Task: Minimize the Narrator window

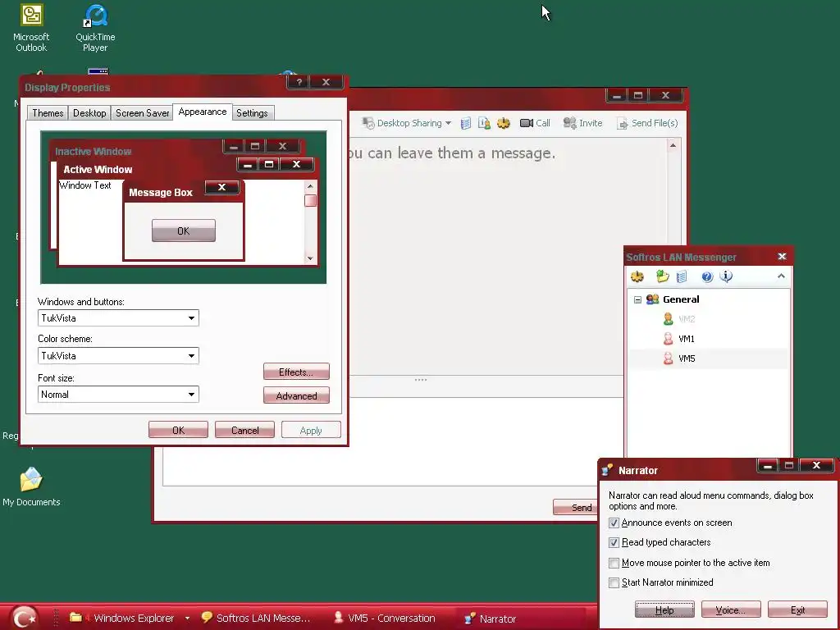Action: [767, 466]
